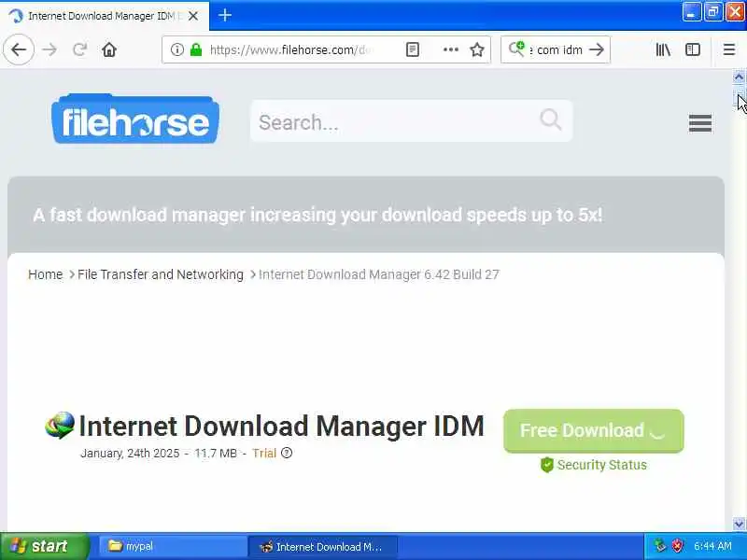747x560 pixels.
Task: Open the library bookshelf icon
Action: [663, 49]
